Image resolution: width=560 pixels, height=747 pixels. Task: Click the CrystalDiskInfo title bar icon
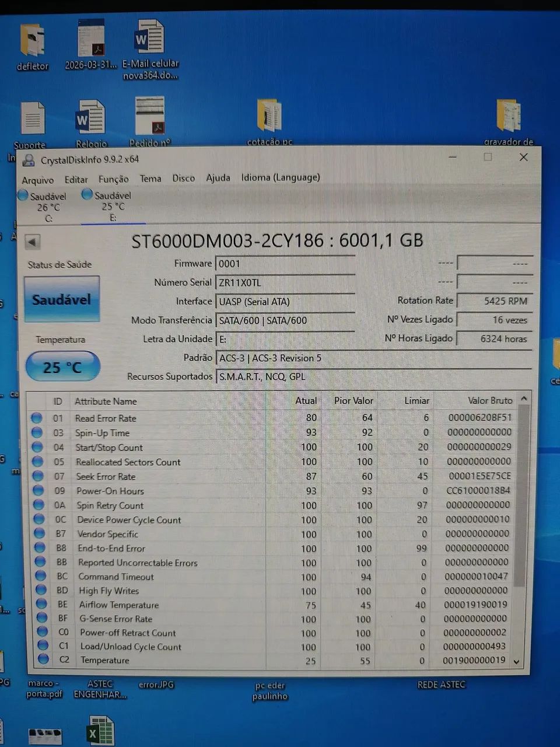point(28,160)
